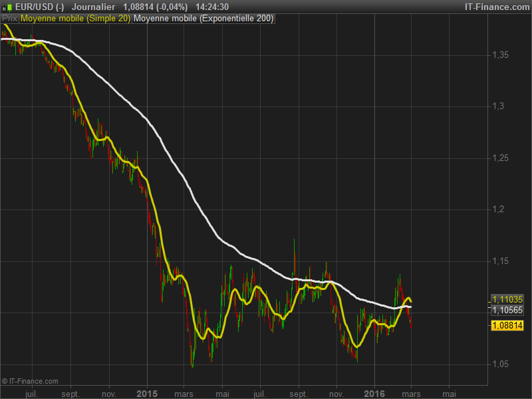Click the IT-Finance.com link in header
The height and width of the screenshot is (399, 532).
point(497,7)
